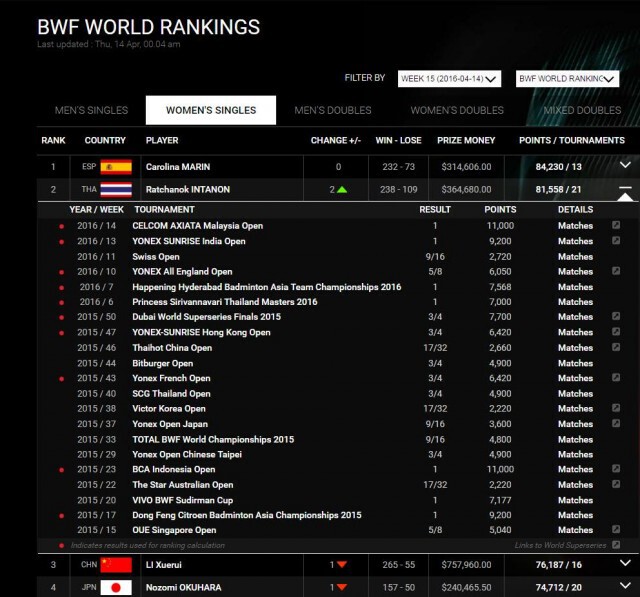Open external link icon for OUE Singapore Open
Screen dimensions: 640x597
616,529
